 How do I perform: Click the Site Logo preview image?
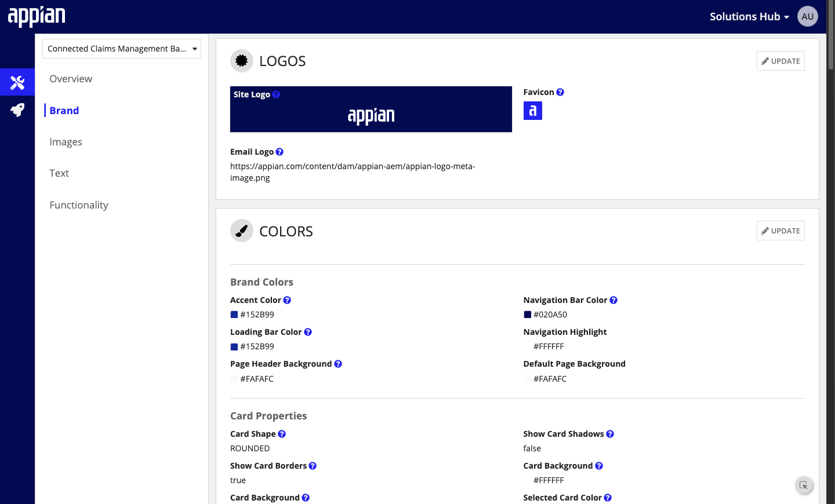pyautogui.click(x=371, y=109)
